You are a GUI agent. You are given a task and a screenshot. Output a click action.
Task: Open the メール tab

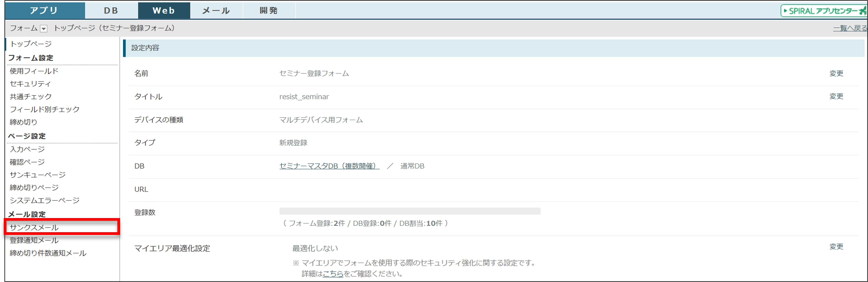click(216, 10)
